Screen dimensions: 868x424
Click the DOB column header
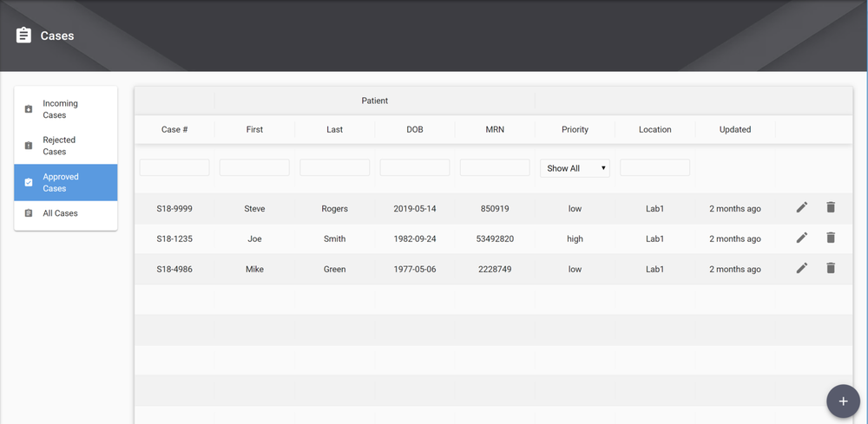point(415,129)
